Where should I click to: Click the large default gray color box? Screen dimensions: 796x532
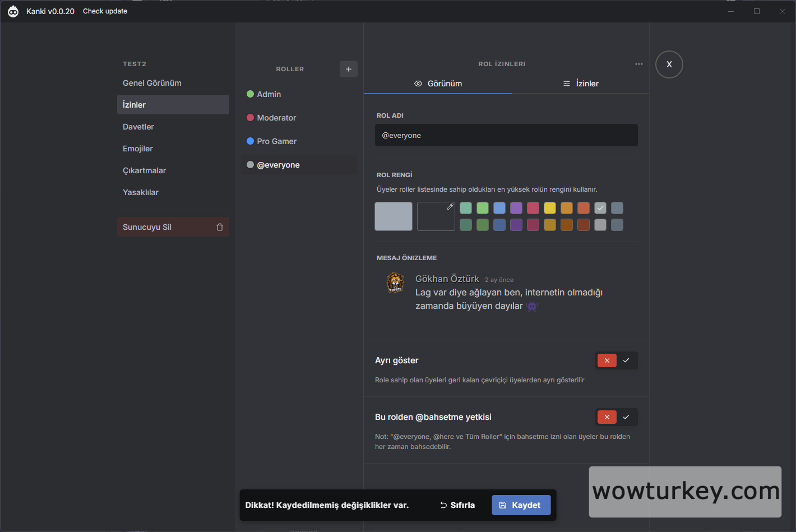pos(394,216)
